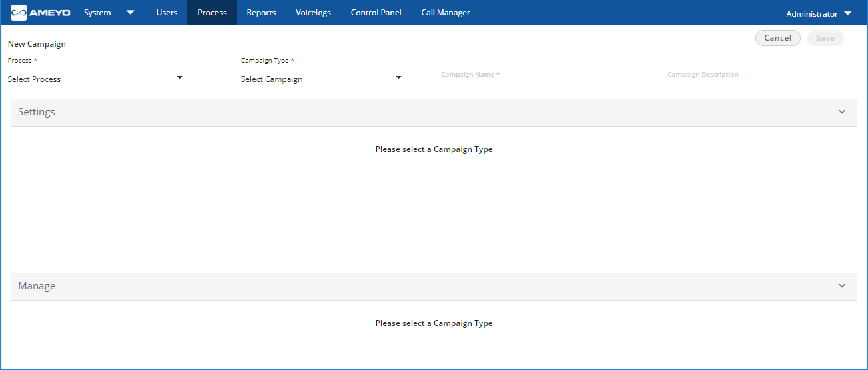
Task: Click the 'Campaign Type *' field label
Action: pos(268,61)
